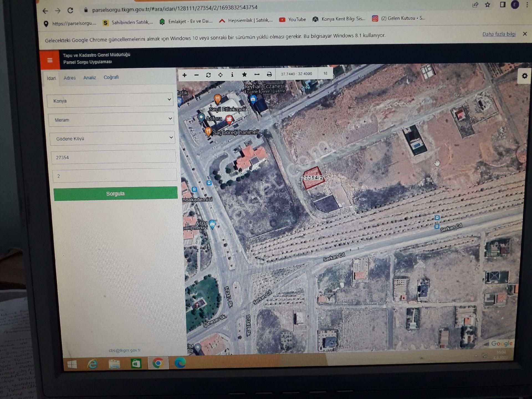This screenshot has height=399, width=532.
Task: Open the Daha fazla bilgi link
Action: [x=499, y=34]
